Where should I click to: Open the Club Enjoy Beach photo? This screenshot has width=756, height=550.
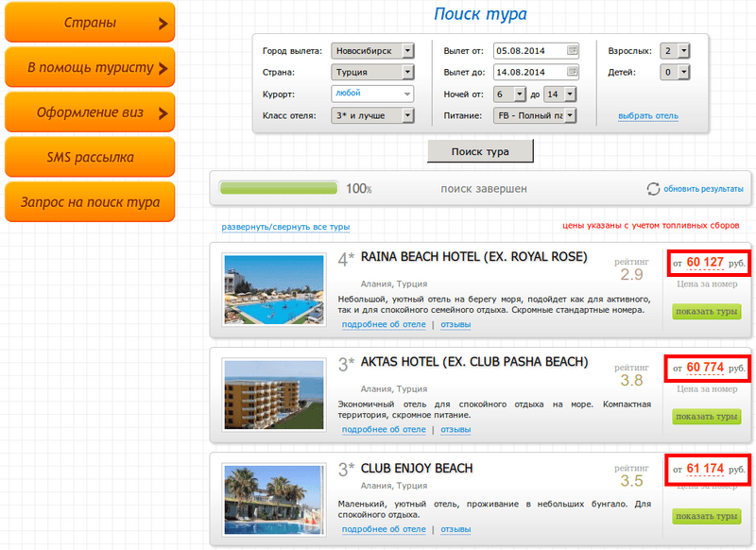[x=273, y=500]
